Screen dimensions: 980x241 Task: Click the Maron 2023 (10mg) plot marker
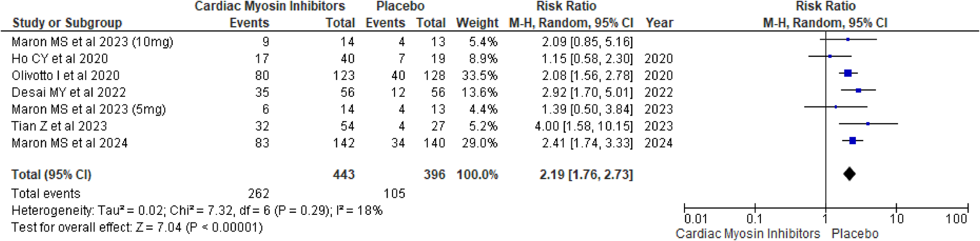[x=848, y=39]
